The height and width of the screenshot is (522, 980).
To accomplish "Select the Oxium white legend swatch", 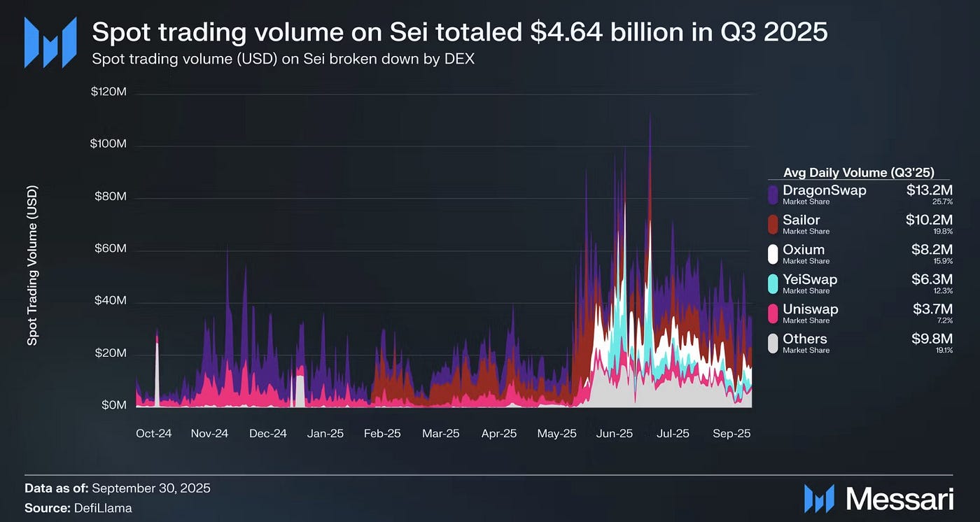I will pyautogui.click(x=773, y=253).
